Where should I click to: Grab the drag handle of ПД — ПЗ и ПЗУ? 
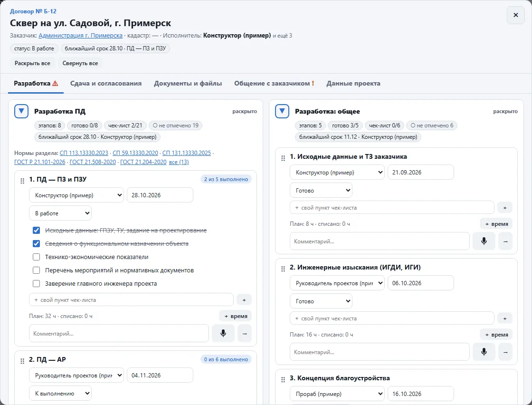tap(22, 181)
